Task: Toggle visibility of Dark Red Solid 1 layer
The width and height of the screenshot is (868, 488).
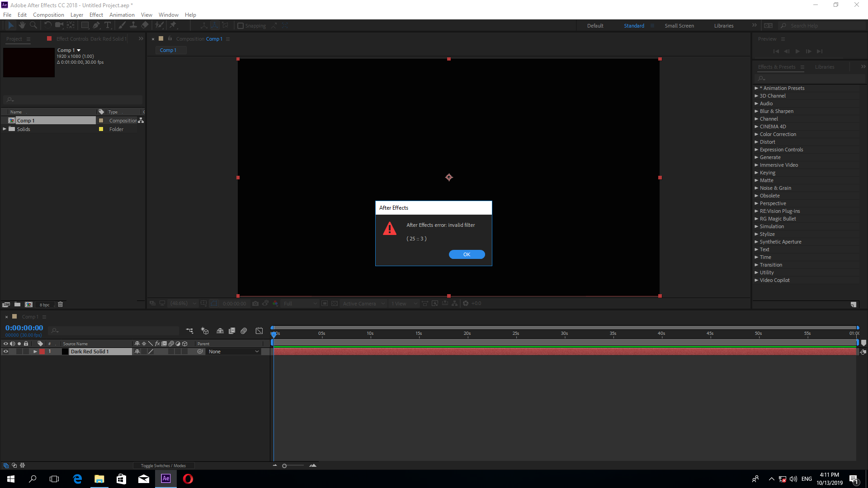Action: click(x=5, y=351)
